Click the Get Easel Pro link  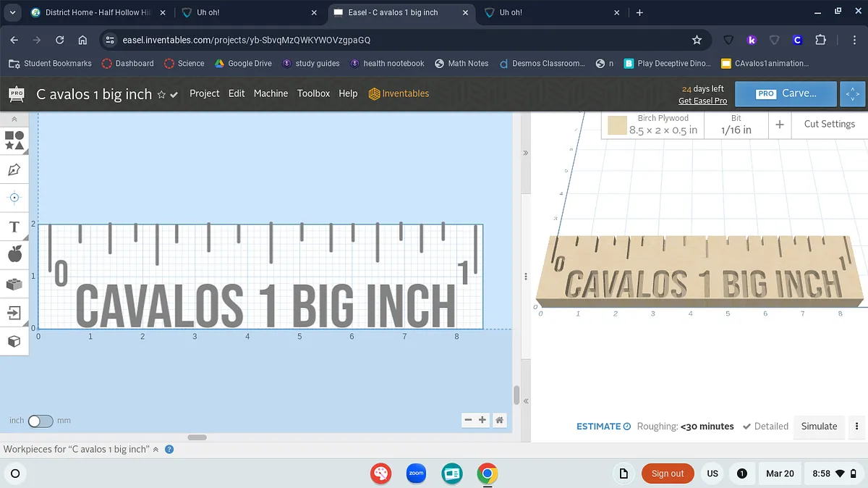pyautogui.click(x=702, y=101)
